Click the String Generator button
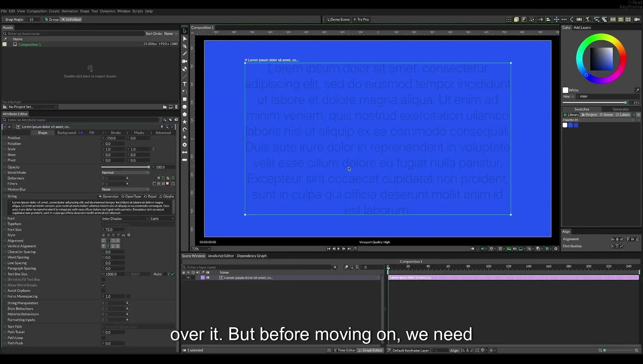 [x=109, y=197]
